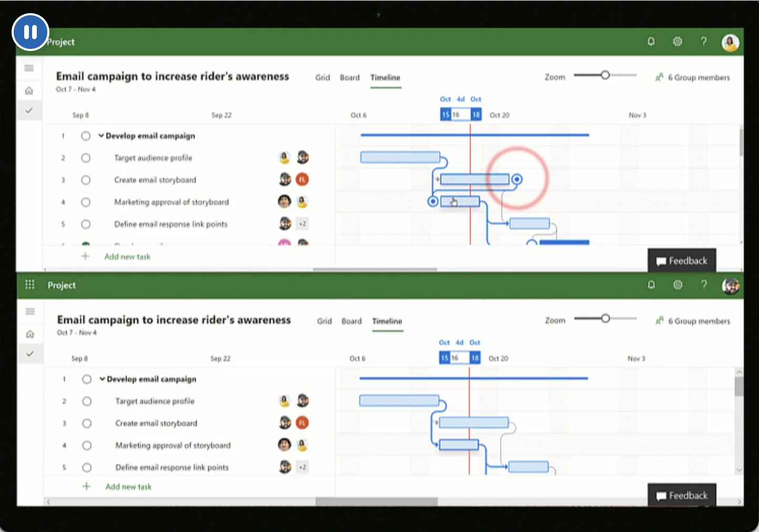Collapse Develop email campaign group in bottom window
759x532 pixels.
point(102,379)
